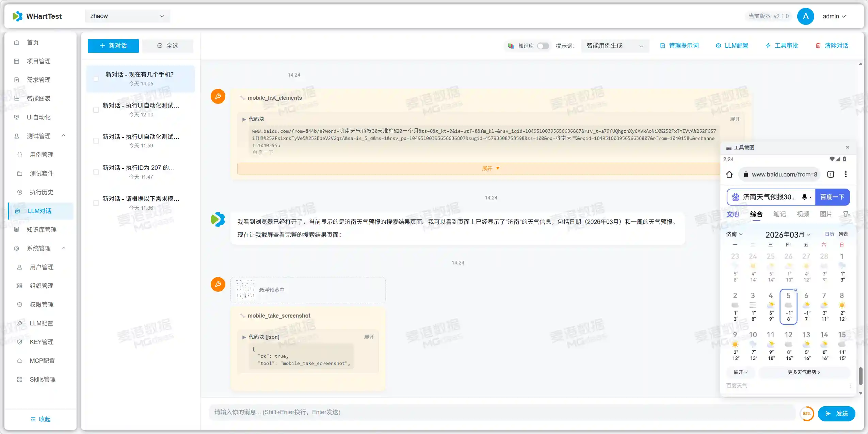Click the microphone icon in the Baidu search box

pyautogui.click(x=805, y=197)
